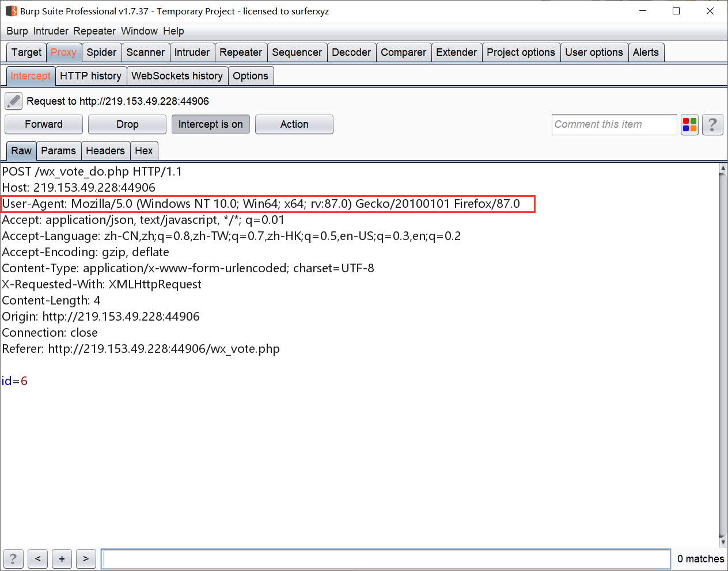Go to next search match arrow

coord(86,559)
